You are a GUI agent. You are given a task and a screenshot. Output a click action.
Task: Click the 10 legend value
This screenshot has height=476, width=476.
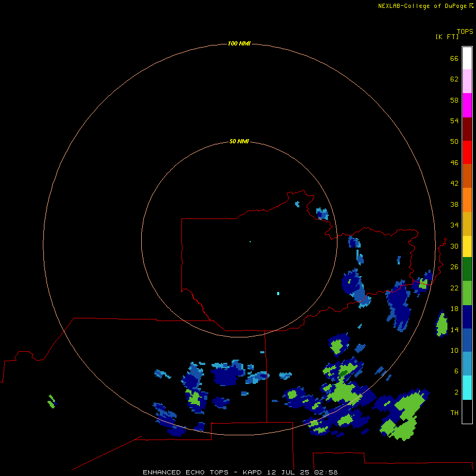pyautogui.click(x=454, y=350)
